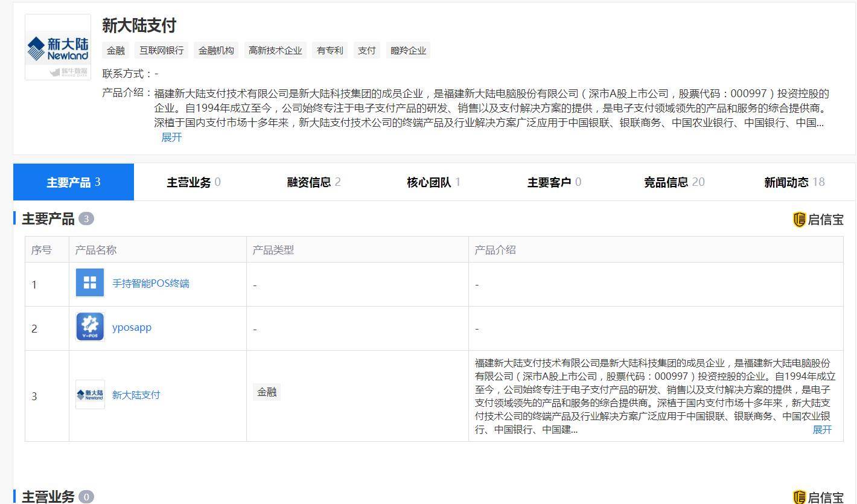Click the yposapp V-POS gear icon
Image resolution: width=857 pixels, height=504 pixels.
90,327
